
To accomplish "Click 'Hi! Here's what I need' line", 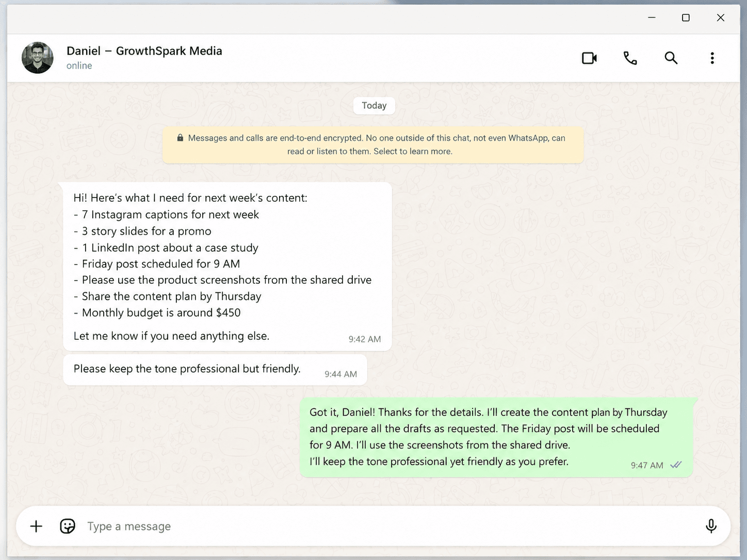I will 190,198.
